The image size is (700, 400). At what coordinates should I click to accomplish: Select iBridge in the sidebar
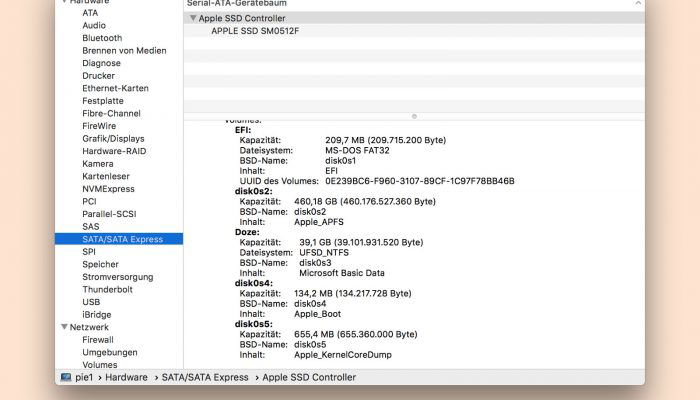click(x=96, y=314)
